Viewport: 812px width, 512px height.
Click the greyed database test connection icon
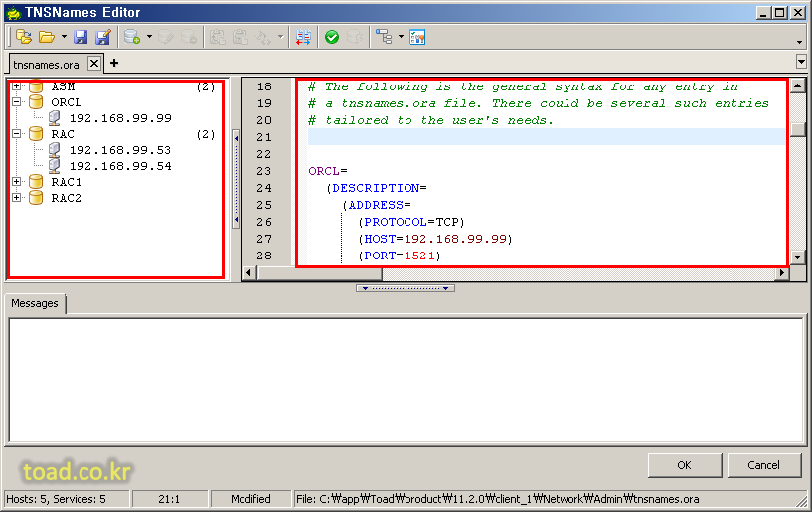point(355,37)
